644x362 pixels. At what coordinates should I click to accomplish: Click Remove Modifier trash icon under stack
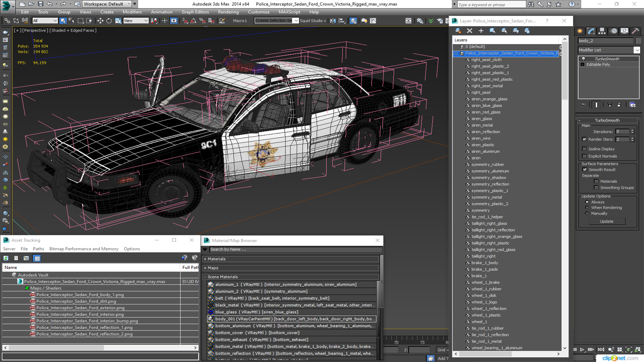tap(619, 105)
